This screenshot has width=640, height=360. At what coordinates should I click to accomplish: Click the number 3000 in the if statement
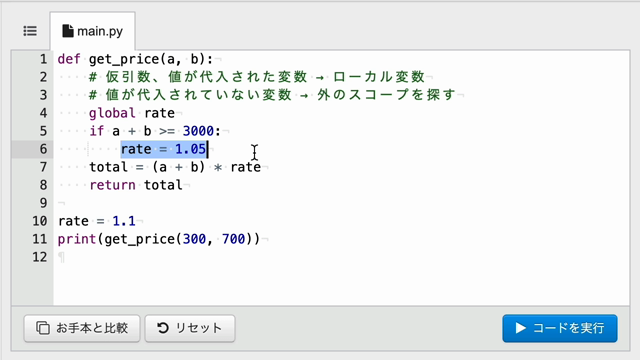click(x=198, y=131)
